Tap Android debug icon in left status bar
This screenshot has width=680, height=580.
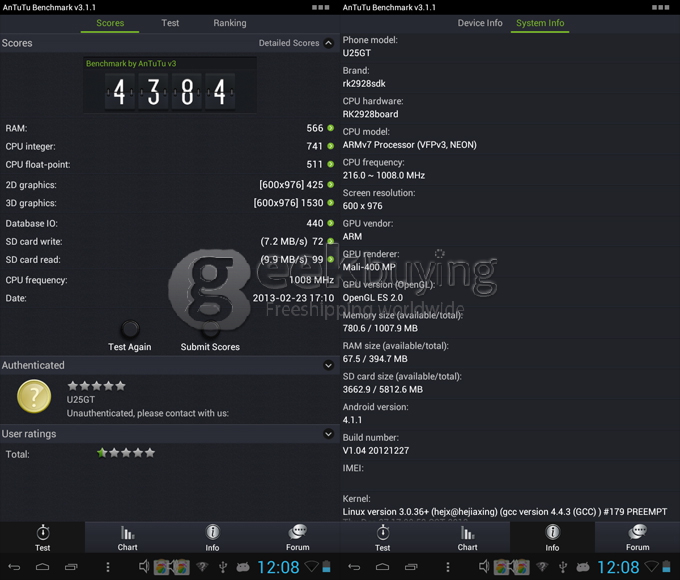click(243, 567)
